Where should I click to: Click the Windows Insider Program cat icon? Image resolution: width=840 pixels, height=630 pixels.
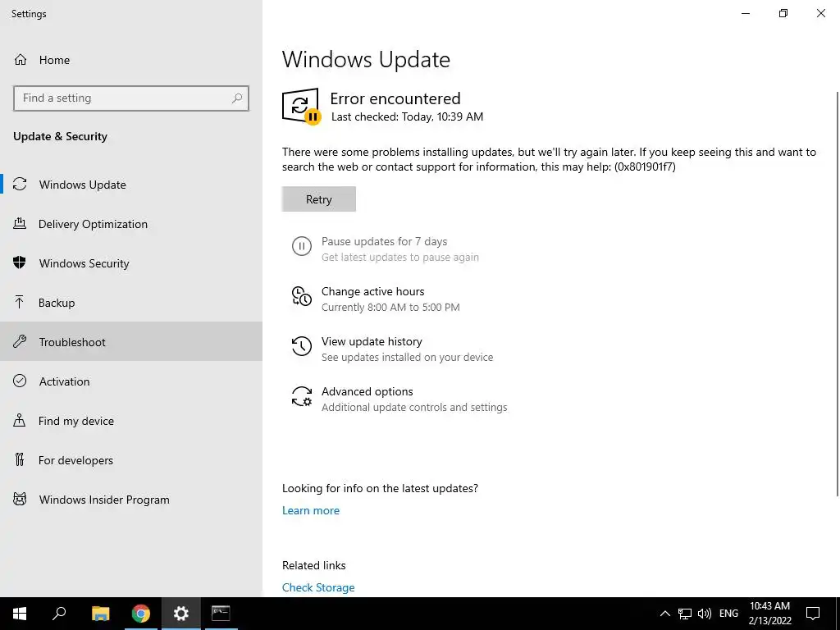(20, 500)
